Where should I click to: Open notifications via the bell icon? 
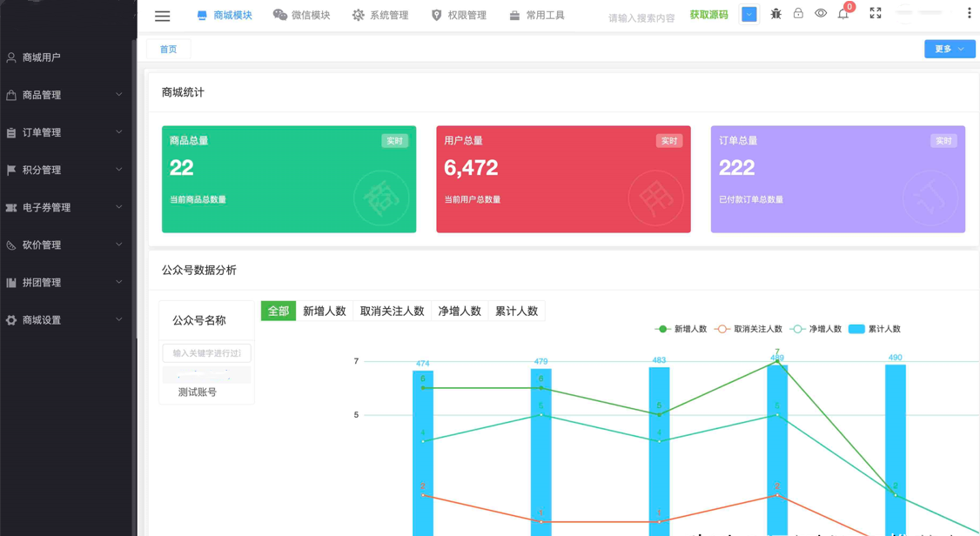point(843,15)
